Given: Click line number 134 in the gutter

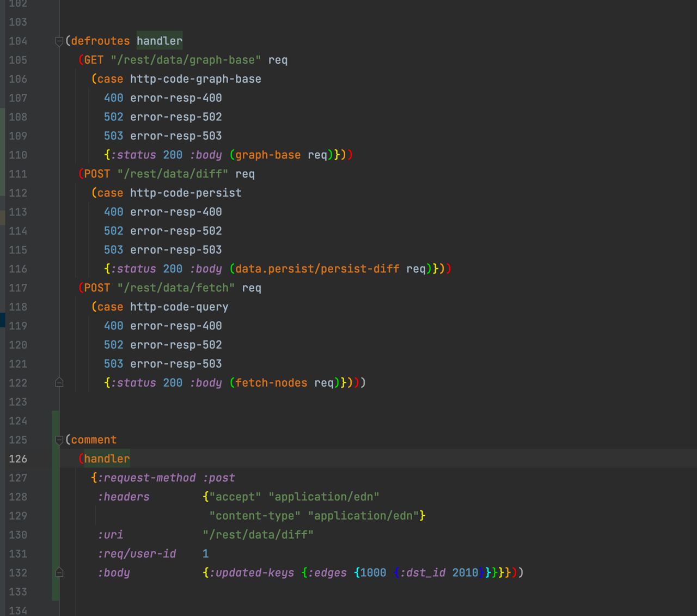Looking at the screenshot, I should (x=18, y=611).
